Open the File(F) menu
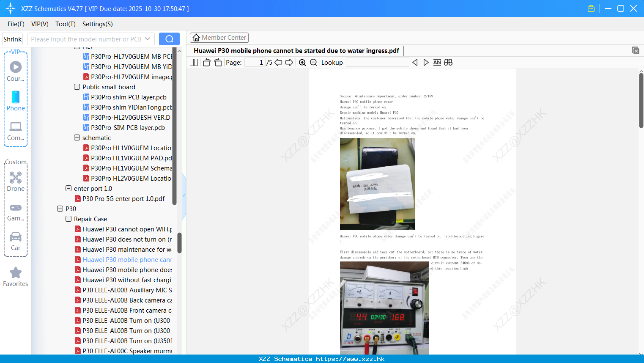 16,24
